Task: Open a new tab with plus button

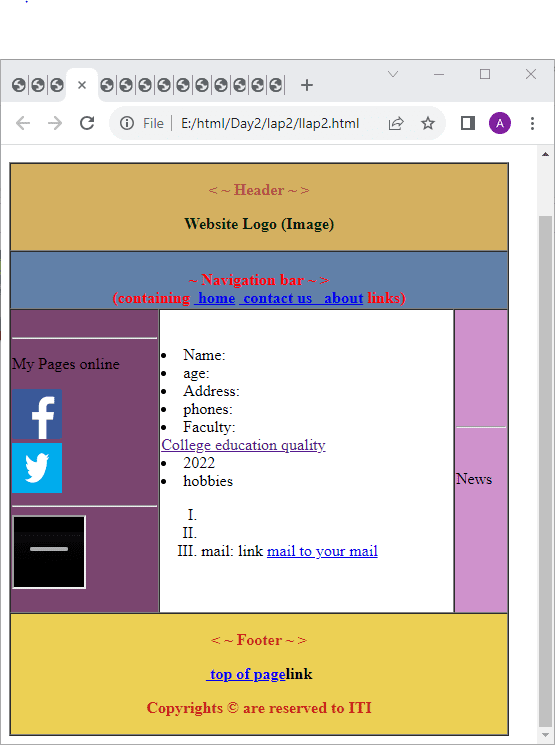Action: [307, 86]
